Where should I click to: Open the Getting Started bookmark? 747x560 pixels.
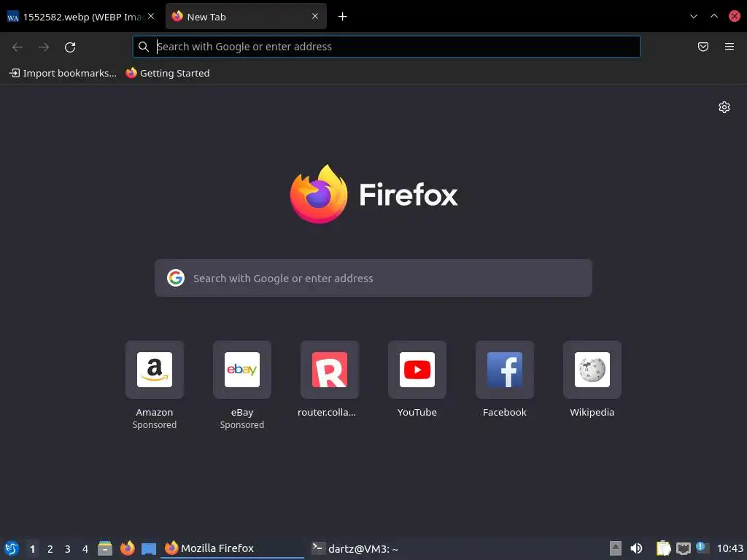tap(168, 74)
